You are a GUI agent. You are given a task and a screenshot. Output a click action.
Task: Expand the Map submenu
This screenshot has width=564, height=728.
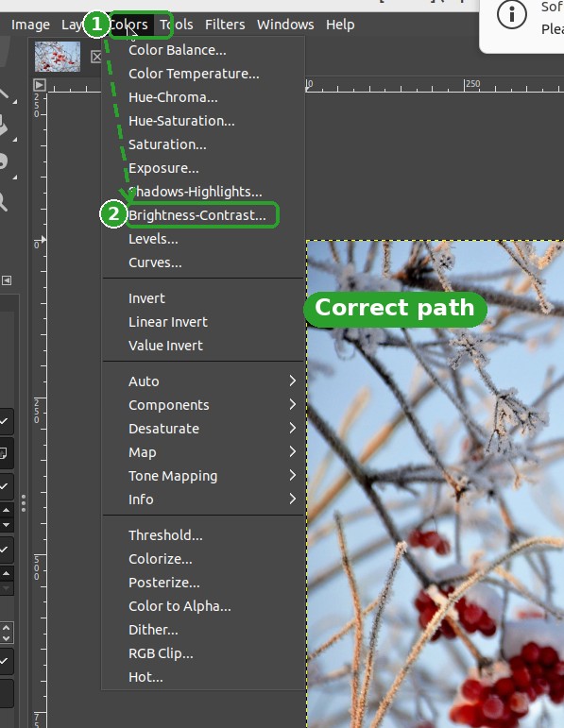[x=203, y=452]
